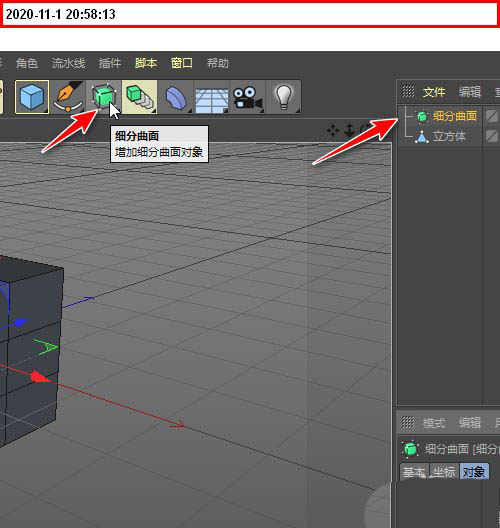Click the 立方体 object tree icon
The image size is (500, 528).
tap(422, 137)
